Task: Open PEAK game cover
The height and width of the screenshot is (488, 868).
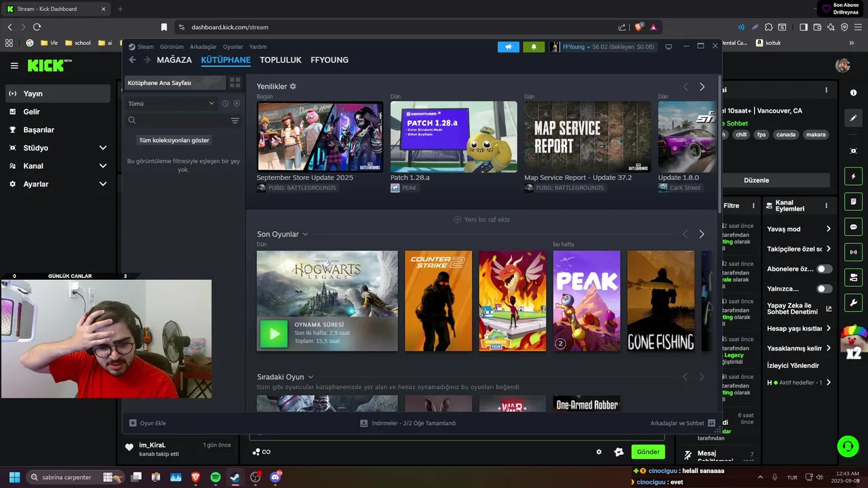Action: [587, 301]
